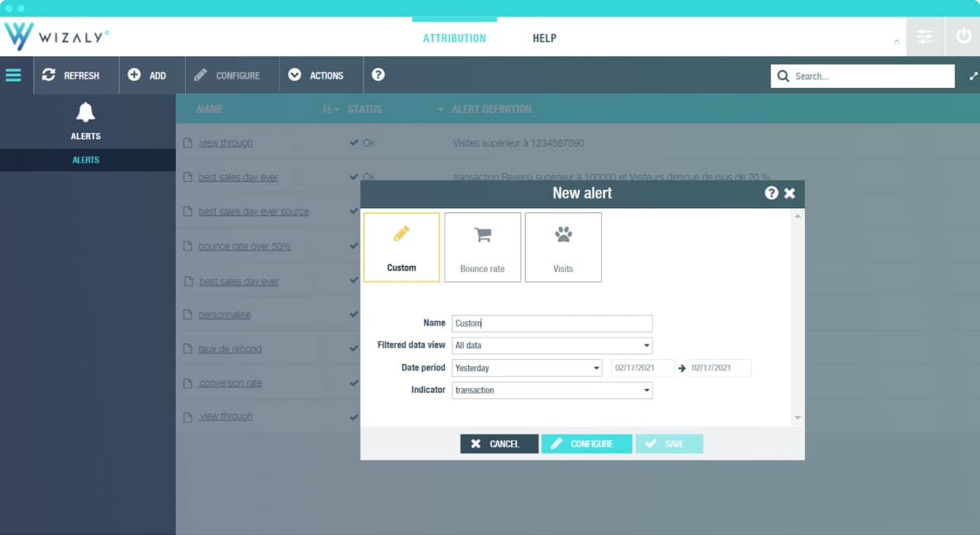Open the Date period dropdown
Image resolution: width=980 pixels, height=535 pixels.
(527, 368)
